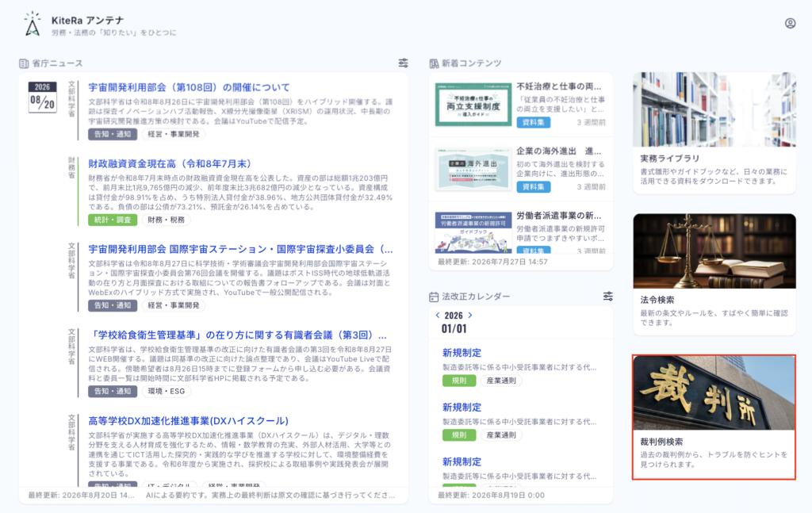Click the KiteRa antenna logo
The width and height of the screenshot is (812, 513).
(x=33, y=24)
